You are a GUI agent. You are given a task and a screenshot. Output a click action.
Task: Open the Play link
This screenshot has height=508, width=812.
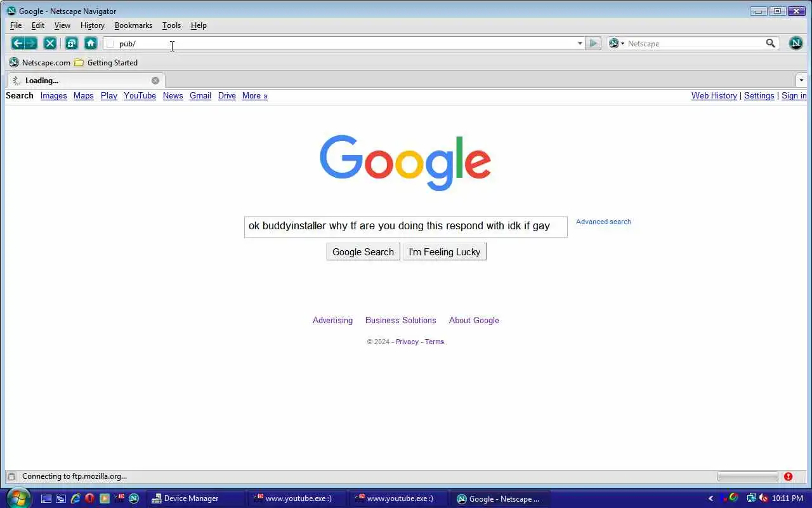(x=108, y=95)
